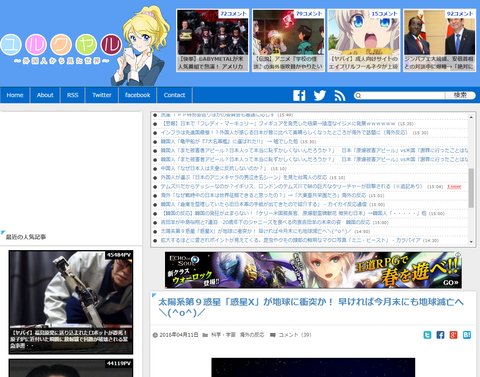This screenshot has width=480, height=377.
Task: Open the 外国人が選ぶ「日本のアニメキャラの… headline
Action: 244,178
